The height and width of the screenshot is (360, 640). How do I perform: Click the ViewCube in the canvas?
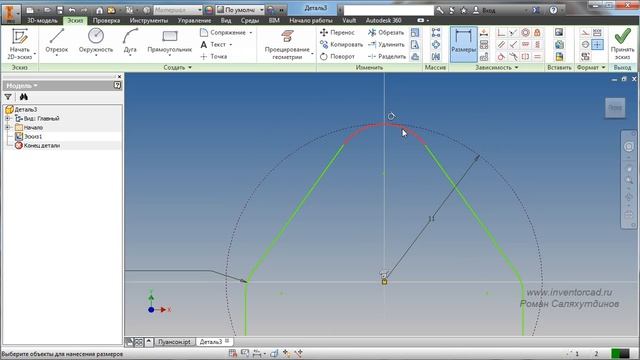(x=615, y=108)
